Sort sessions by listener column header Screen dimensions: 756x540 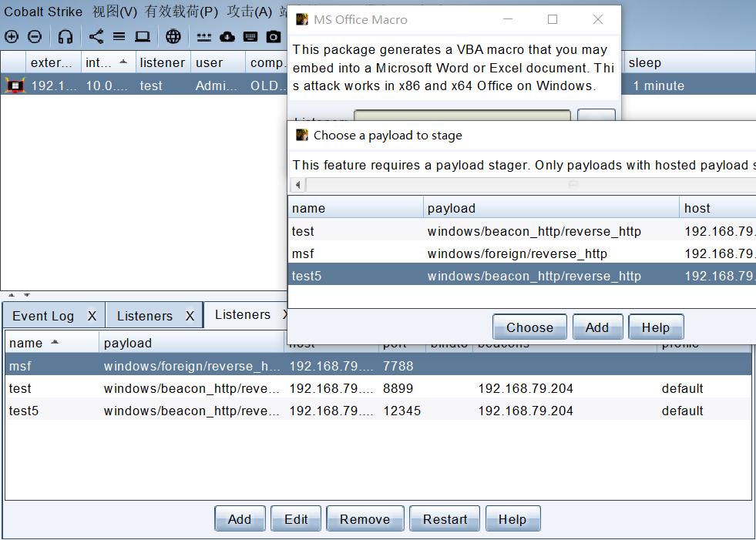pyautogui.click(x=163, y=62)
